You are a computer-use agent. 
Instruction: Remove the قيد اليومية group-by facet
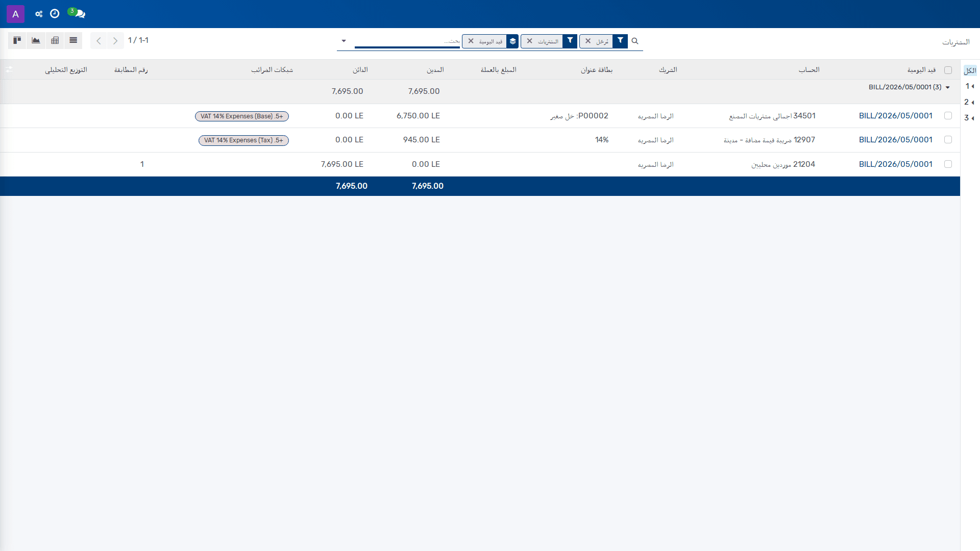[x=471, y=41]
